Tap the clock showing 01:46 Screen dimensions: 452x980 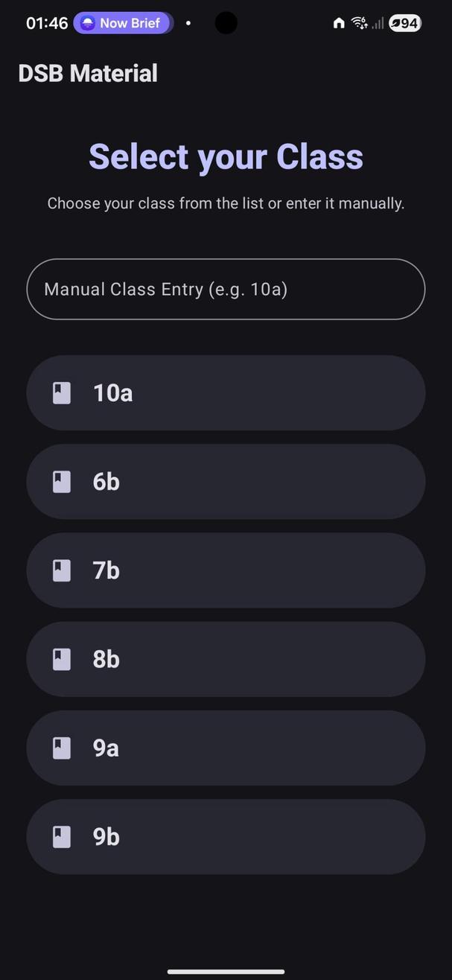(x=47, y=23)
